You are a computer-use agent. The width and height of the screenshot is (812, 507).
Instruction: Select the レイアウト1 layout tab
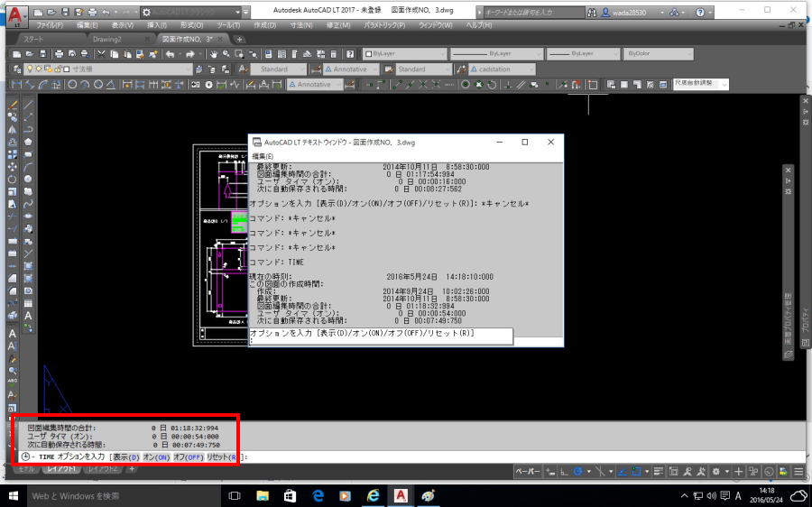pyautogui.click(x=61, y=469)
